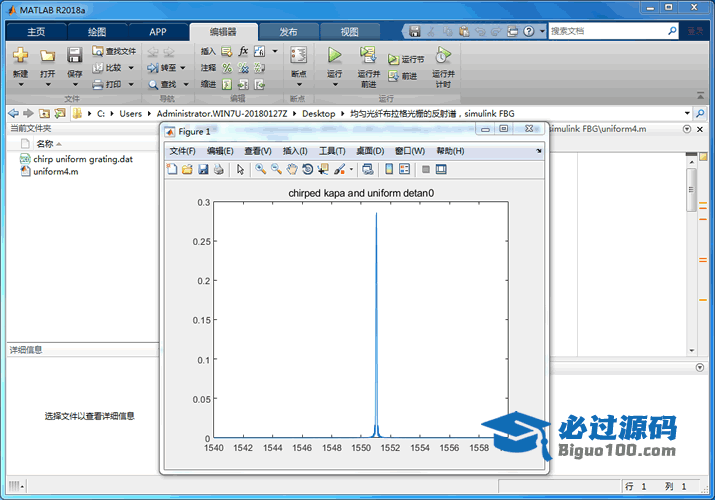This screenshot has height=500, width=715.
Task: Click the editor vertical scrollbar thumb
Action: pos(691,190)
